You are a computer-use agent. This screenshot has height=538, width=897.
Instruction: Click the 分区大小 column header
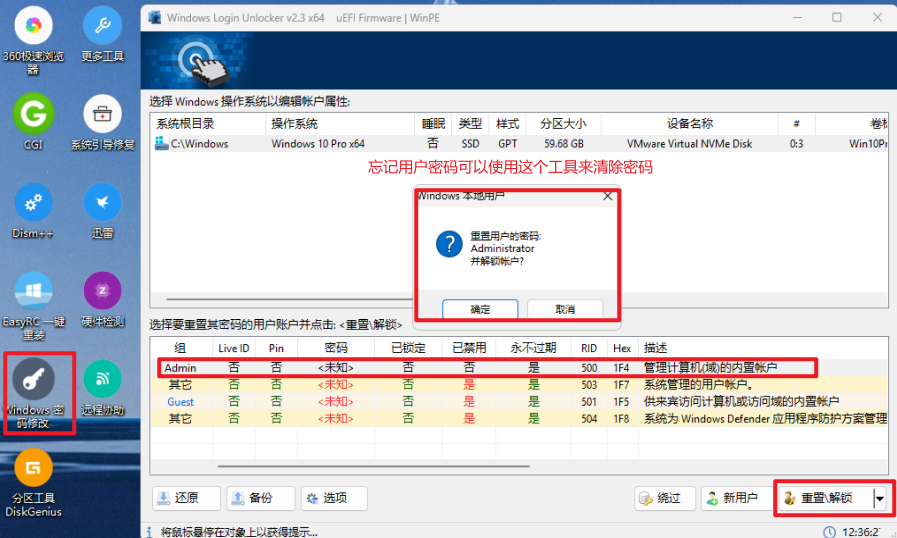click(x=563, y=124)
